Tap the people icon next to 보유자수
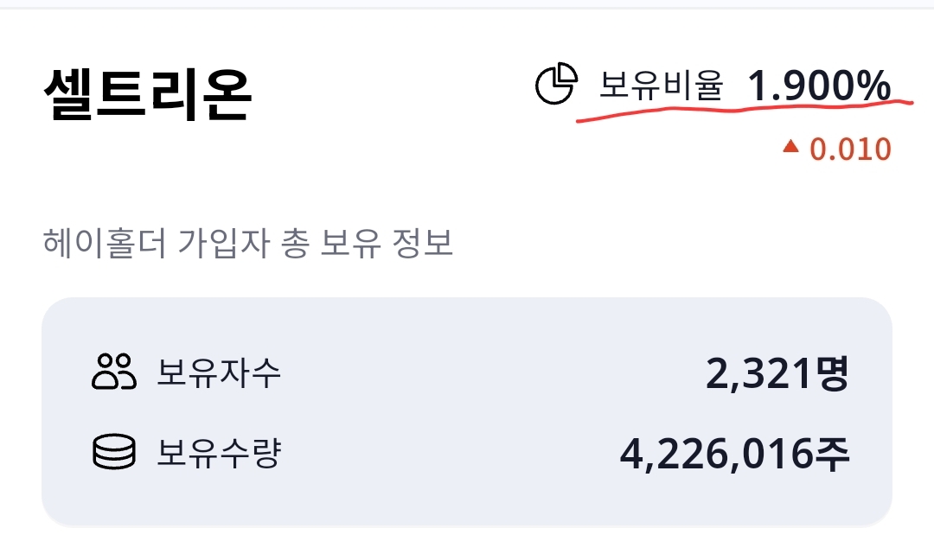Viewport: 934px width, 560px height. click(114, 372)
